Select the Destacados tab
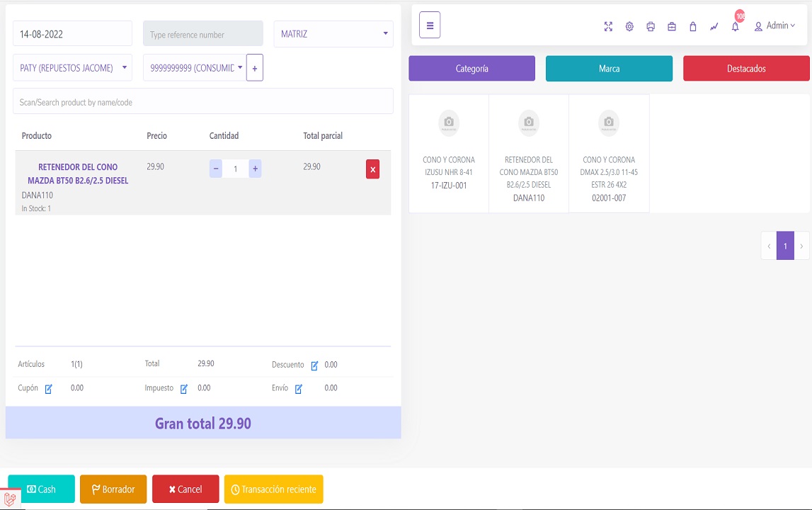This screenshot has width=812, height=510. (x=745, y=68)
